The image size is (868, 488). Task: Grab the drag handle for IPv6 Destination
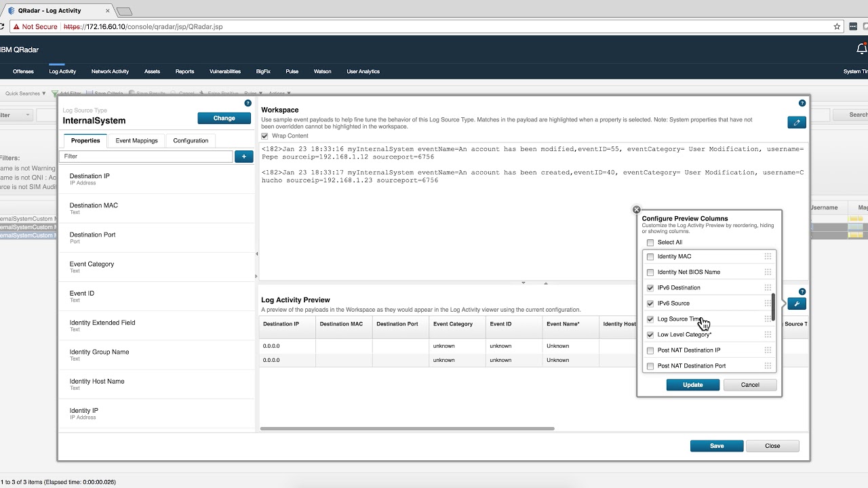click(x=768, y=288)
